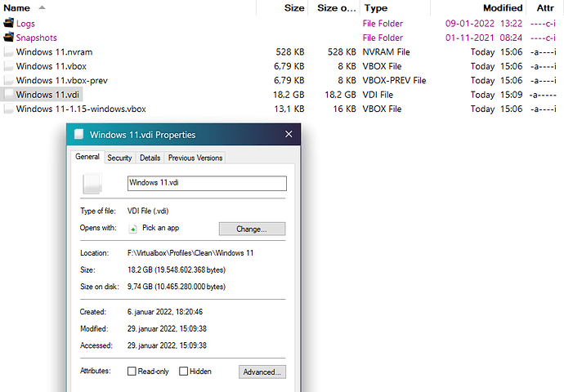
Task: Select the highlighted Windows 11.vdi row name
Action: (x=47, y=95)
